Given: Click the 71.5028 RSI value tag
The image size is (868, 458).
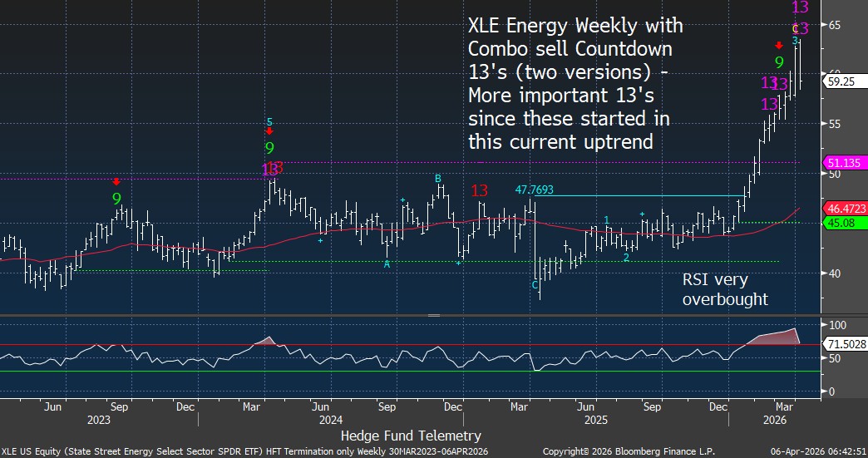Looking at the screenshot, I should coord(844,342).
